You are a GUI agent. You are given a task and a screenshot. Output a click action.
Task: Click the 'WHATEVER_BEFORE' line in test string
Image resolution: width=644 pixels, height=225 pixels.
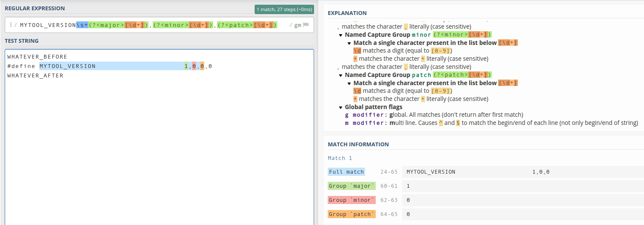tap(37, 56)
